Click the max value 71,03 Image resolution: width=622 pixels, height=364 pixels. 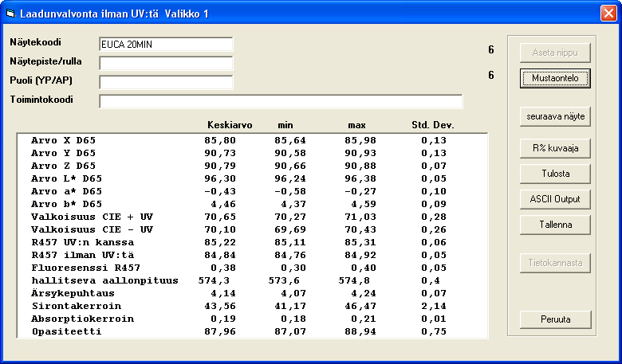(360, 217)
